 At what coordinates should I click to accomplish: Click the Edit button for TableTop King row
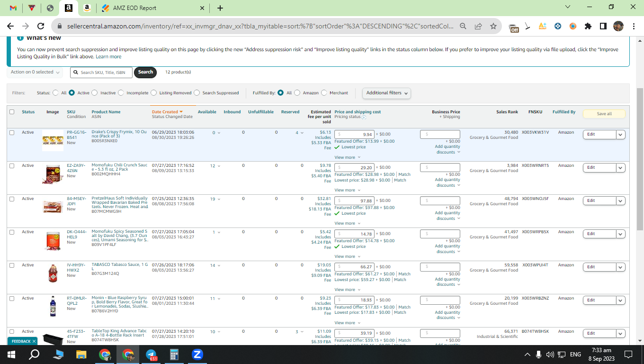[599, 333]
